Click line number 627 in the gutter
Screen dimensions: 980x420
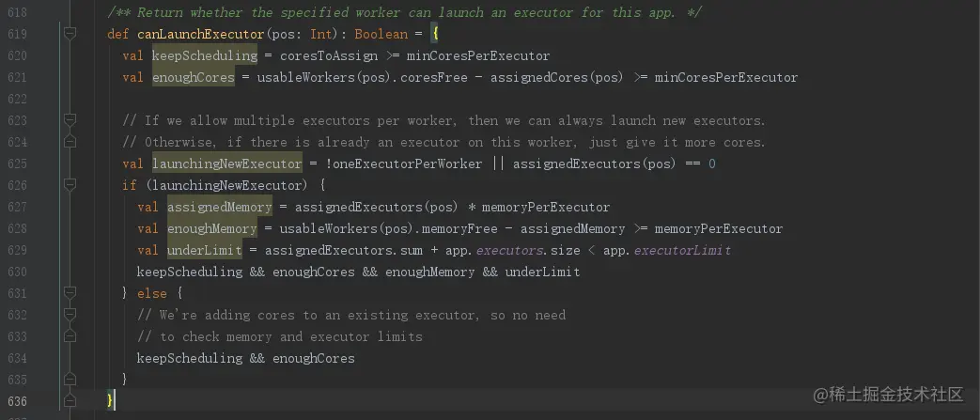(17, 207)
